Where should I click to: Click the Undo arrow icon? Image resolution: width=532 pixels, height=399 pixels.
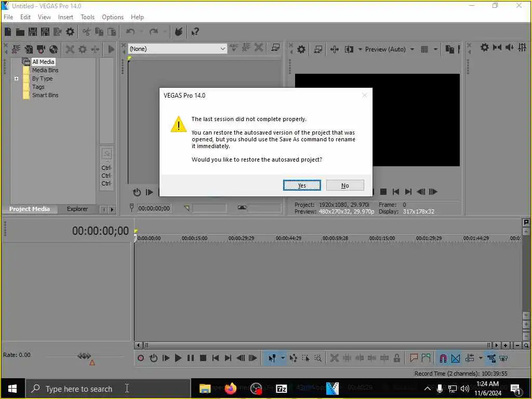[x=130, y=32]
